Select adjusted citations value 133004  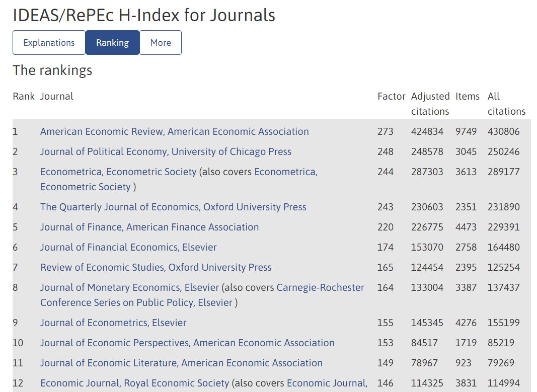[427, 287]
